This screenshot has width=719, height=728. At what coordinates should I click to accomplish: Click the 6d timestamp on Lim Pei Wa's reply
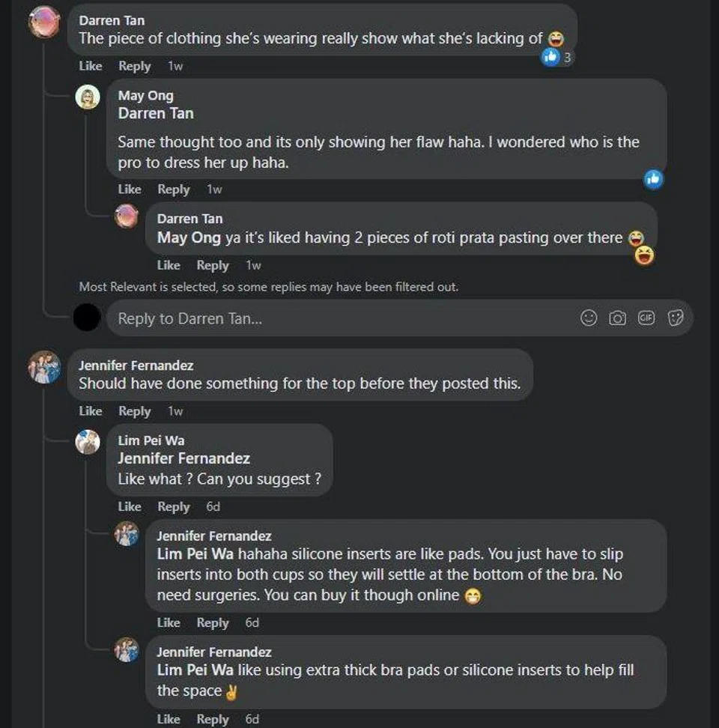tap(213, 507)
